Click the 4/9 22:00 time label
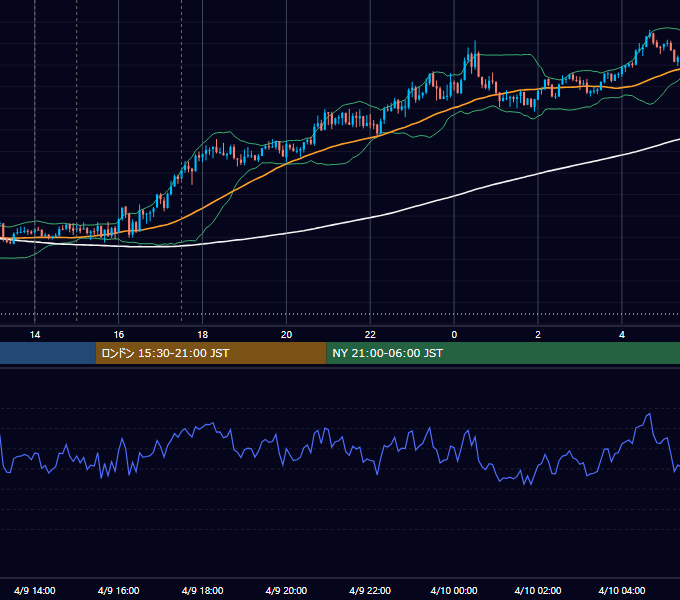The height and width of the screenshot is (600, 680). pyautogui.click(x=370, y=590)
